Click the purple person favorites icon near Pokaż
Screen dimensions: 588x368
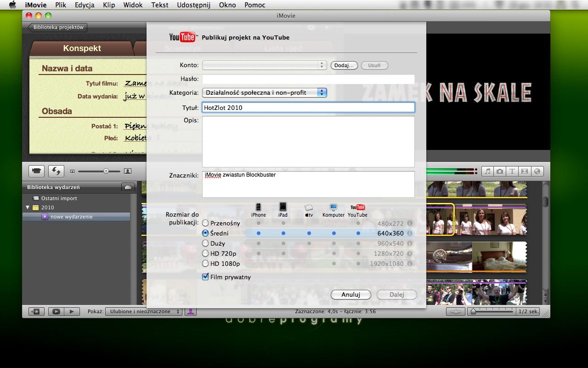[191, 311]
